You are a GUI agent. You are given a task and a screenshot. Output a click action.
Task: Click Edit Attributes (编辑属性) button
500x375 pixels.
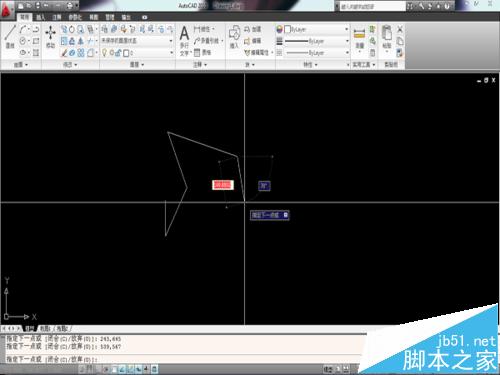coord(258,52)
